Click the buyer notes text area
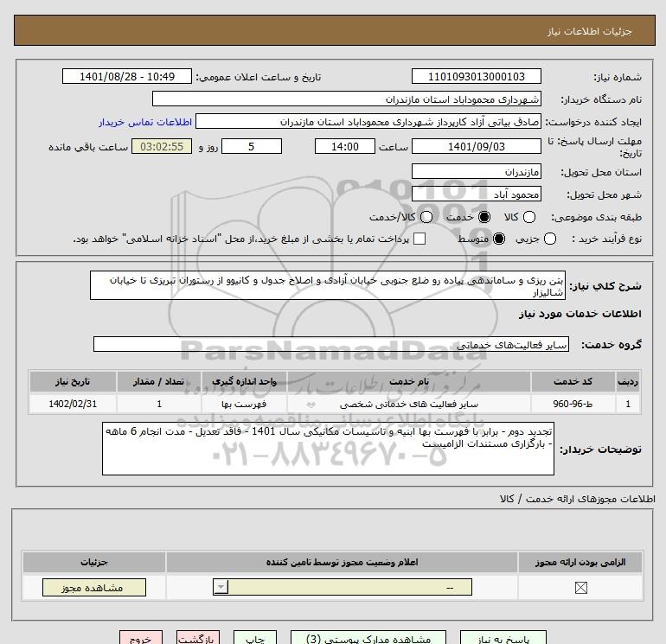This screenshot has width=666, height=644. pyautogui.click(x=328, y=449)
